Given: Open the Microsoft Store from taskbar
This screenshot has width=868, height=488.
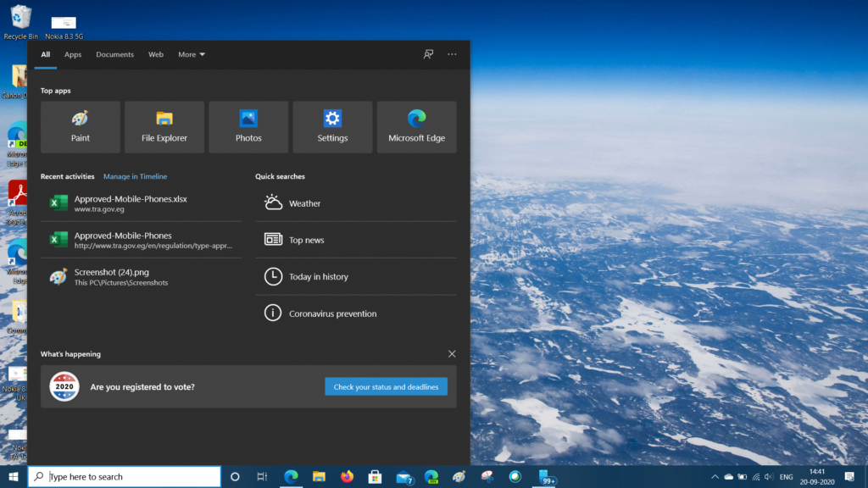Looking at the screenshot, I should (374, 476).
